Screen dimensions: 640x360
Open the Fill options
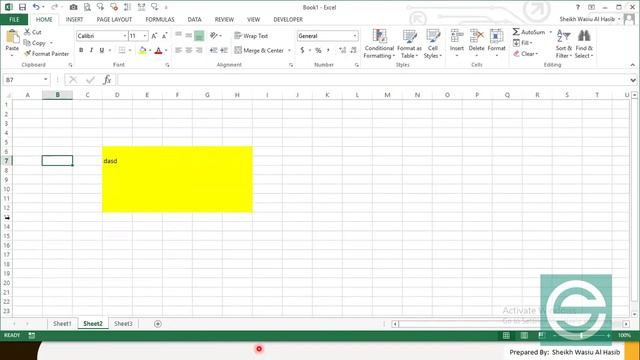pos(522,42)
